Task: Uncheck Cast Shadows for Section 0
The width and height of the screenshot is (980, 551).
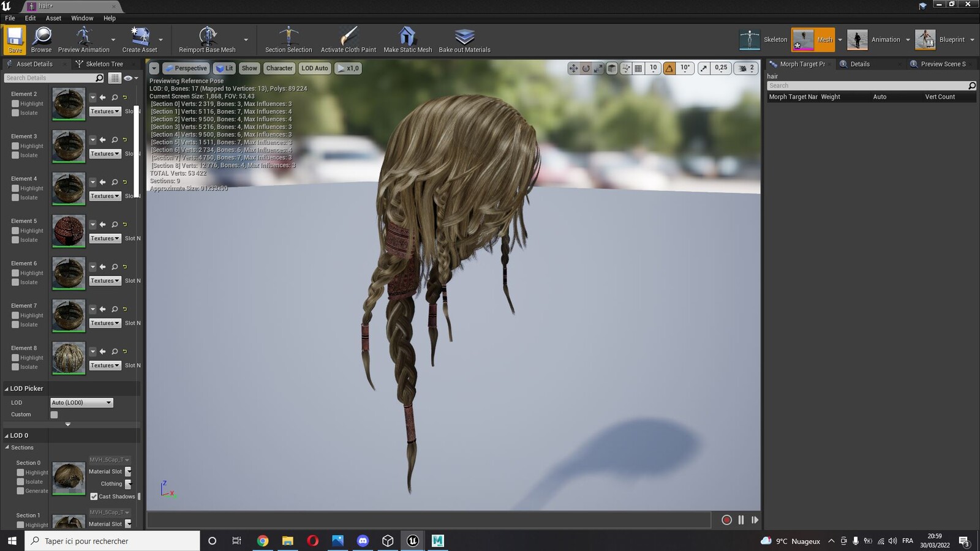Action: 94,497
